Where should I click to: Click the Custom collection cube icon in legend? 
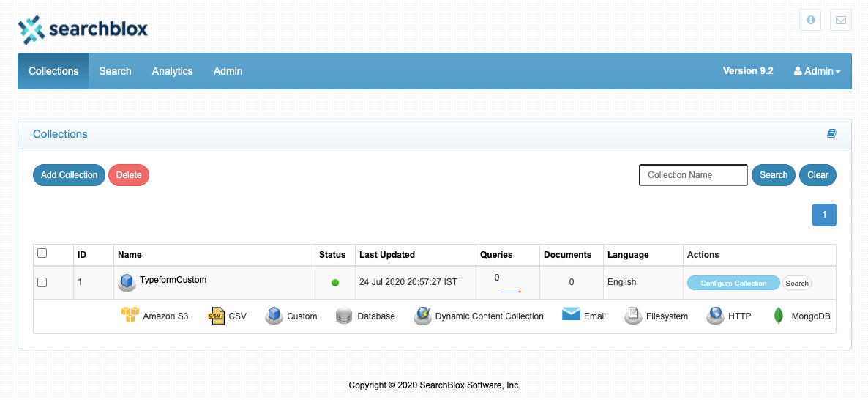[274, 316]
